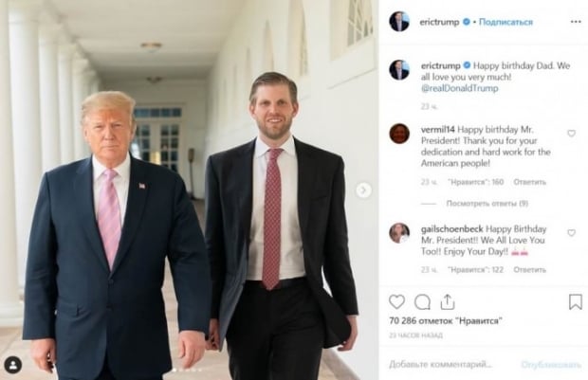The width and height of the screenshot is (588, 380).
Task: Click the add comment input field
Action: pyautogui.click(x=450, y=364)
